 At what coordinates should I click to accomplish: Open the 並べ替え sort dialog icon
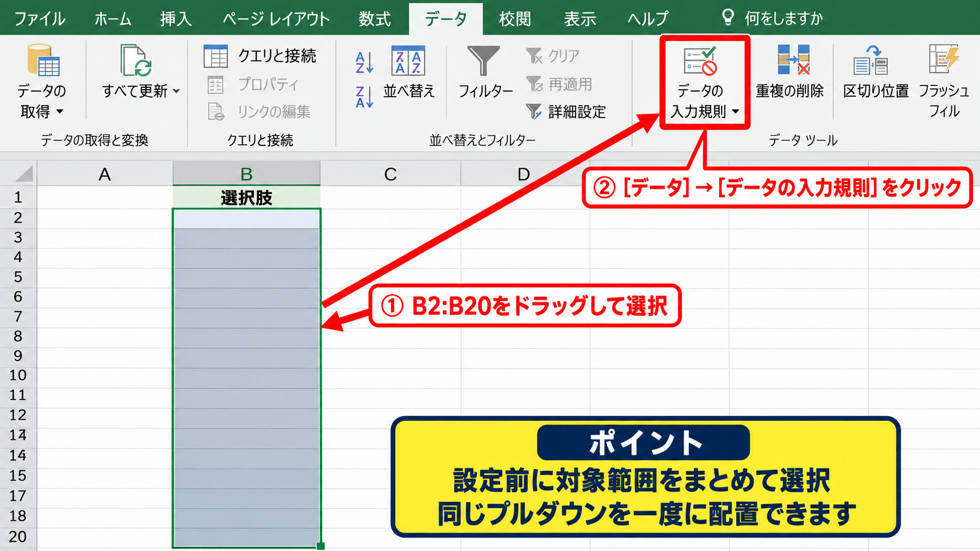(x=408, y=60)
